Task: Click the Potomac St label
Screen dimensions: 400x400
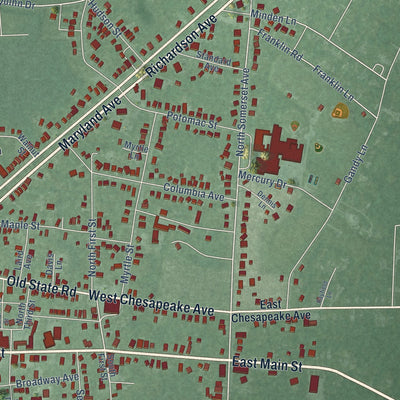Action: [x=192, y=120]
